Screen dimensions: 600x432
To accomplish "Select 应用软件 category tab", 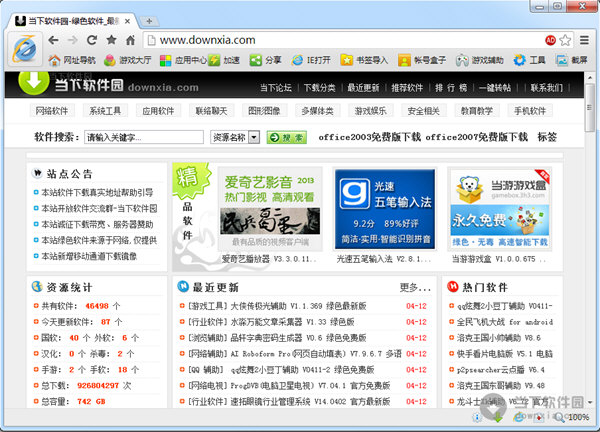I will [x=158, y=111].
